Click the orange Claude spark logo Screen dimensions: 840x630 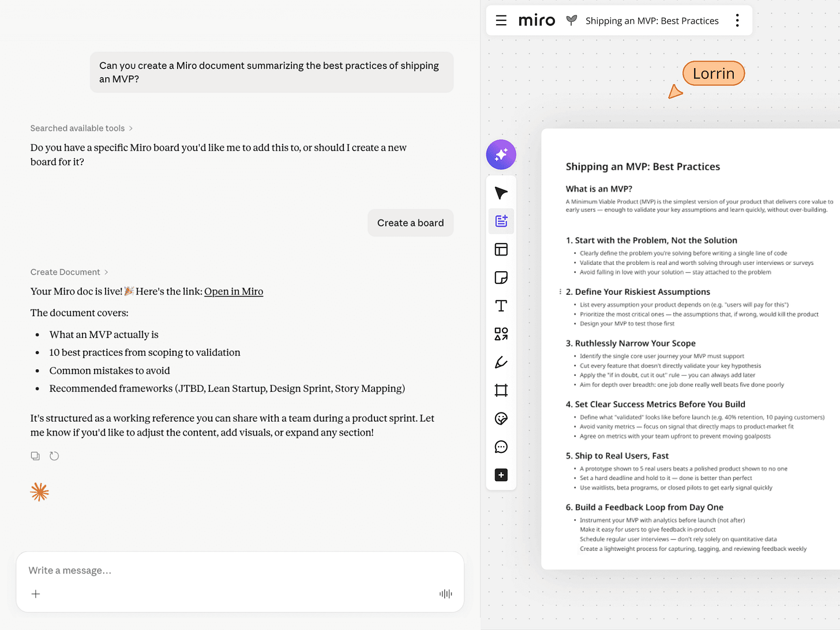40,492
